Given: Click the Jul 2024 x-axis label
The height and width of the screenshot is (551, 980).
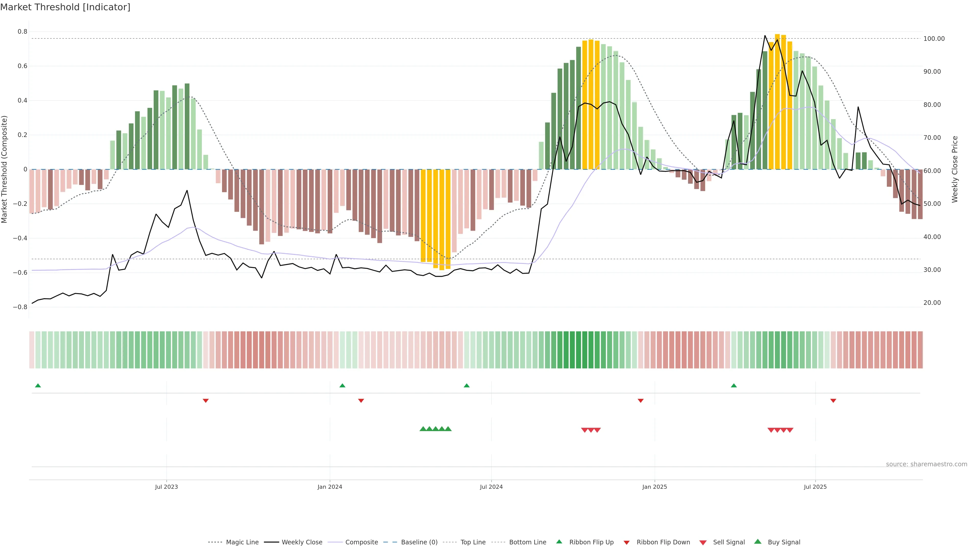Looking at the screenshot, I should click(491, 487).
